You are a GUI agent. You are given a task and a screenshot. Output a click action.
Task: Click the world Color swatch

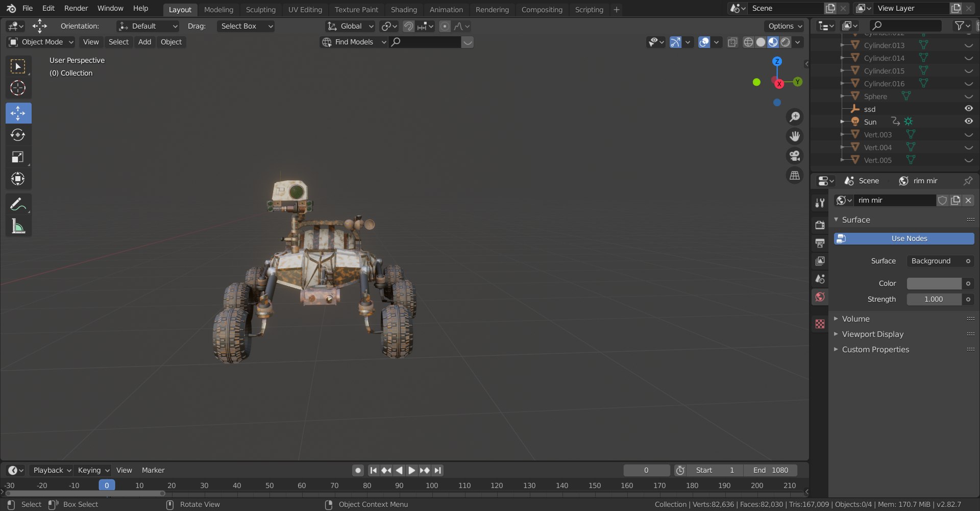934,283
